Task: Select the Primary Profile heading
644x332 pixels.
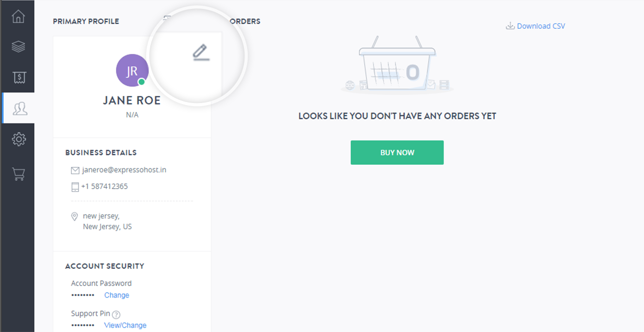Action: coord(86,21)
